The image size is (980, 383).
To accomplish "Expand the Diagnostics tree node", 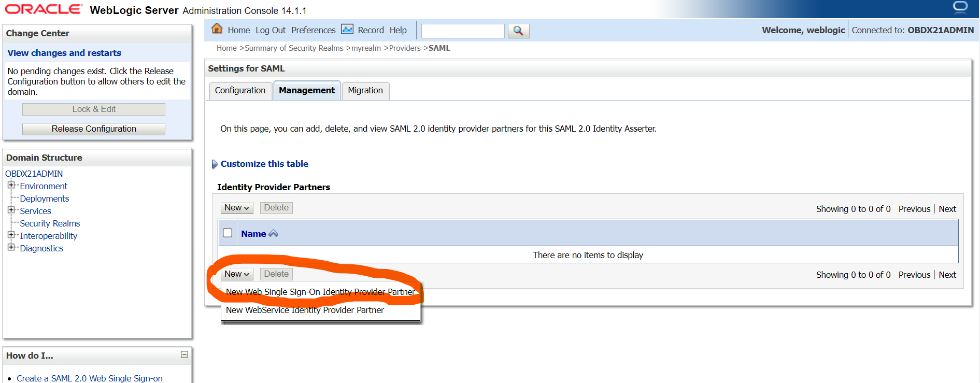I will [11, 247].
